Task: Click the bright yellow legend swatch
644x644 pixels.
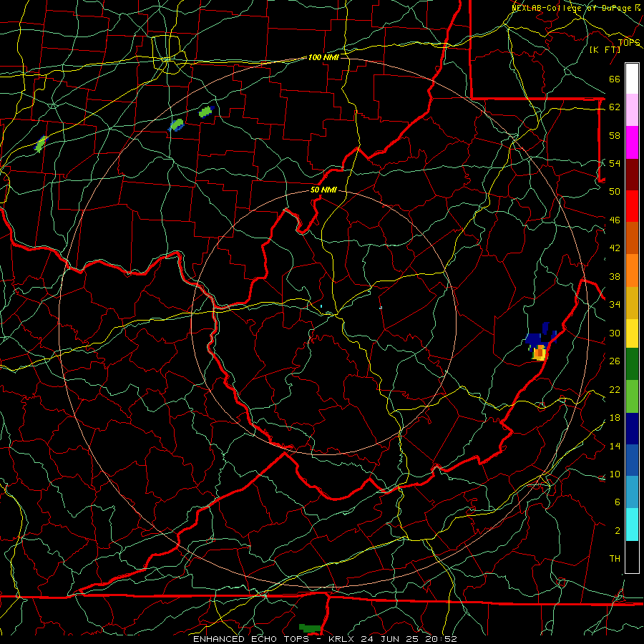Action: click(632, 333)
